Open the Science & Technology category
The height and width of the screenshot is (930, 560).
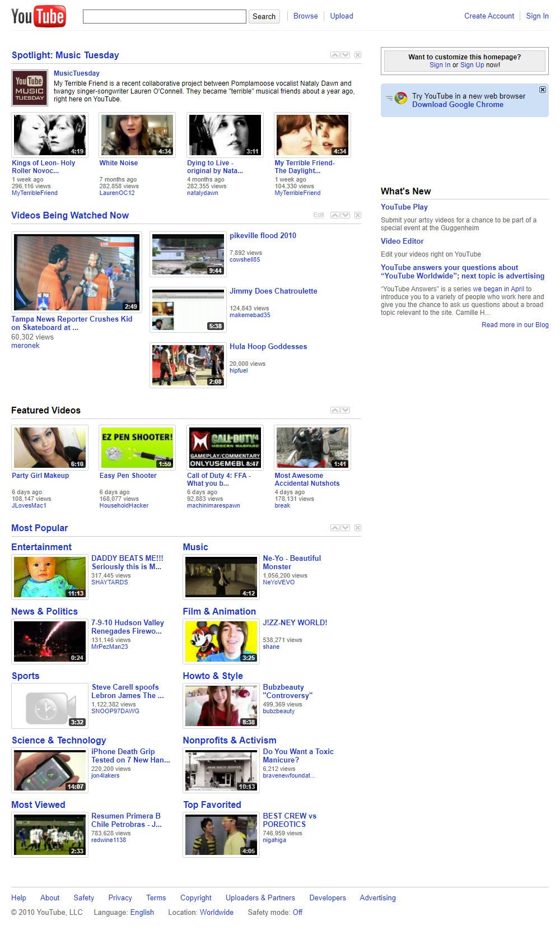(x=59, y=741)
